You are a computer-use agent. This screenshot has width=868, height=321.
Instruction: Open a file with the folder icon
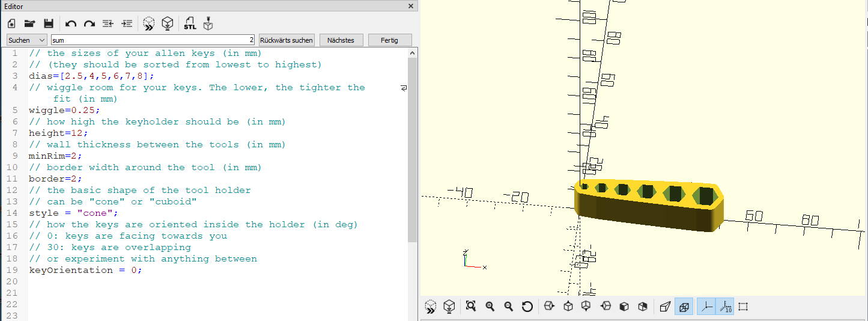click(29, 24)
